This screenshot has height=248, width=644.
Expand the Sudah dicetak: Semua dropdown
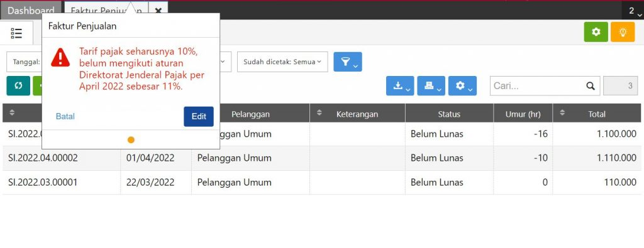[282, 62]
